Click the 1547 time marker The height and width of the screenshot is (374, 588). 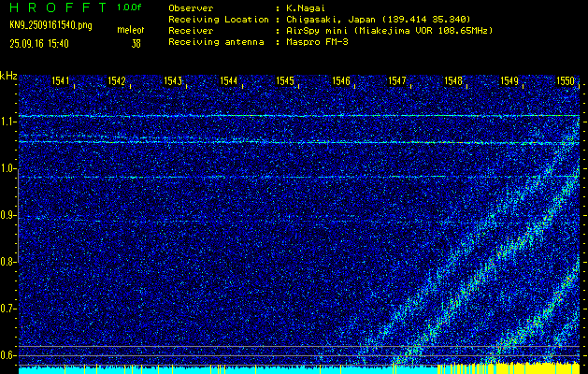pos(397,80)
